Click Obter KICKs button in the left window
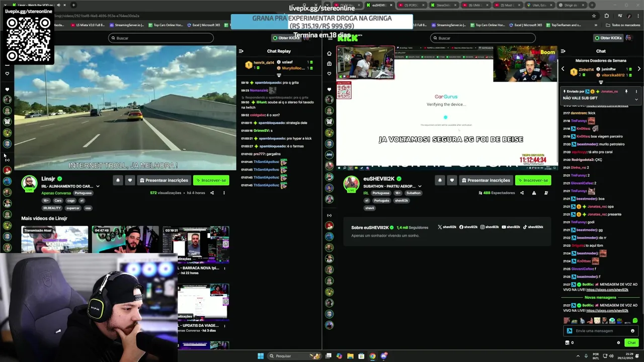Image resolution: width=644 pixels, height=362 pixels. tap(286, 38)
